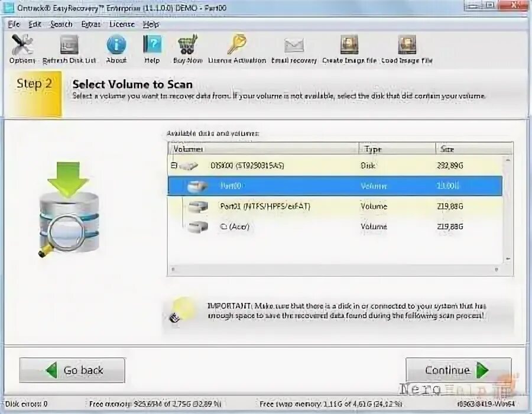This screenshot has height=414, width=532.
Task: Click the Disk errors status bar entry
Action: 26,404
